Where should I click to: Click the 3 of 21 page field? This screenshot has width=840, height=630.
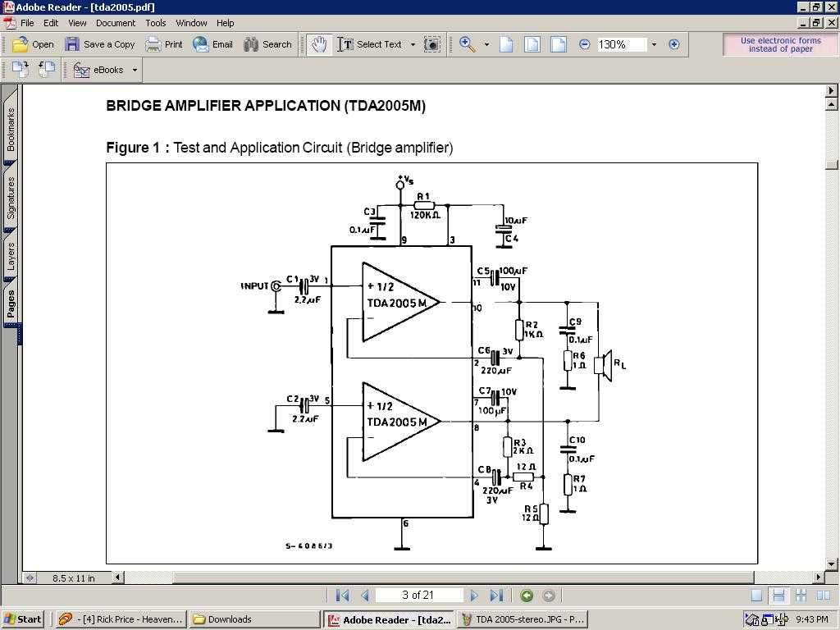point(418,596)
